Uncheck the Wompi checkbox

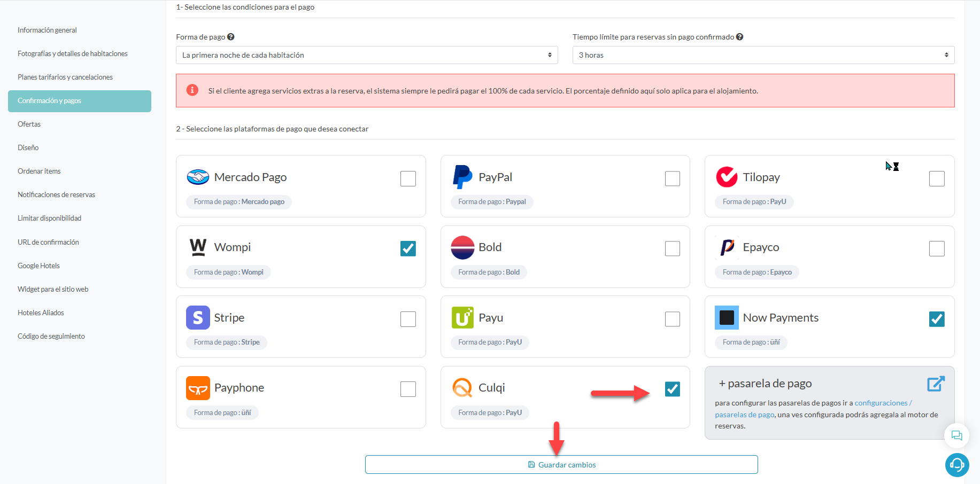[408, 248]
